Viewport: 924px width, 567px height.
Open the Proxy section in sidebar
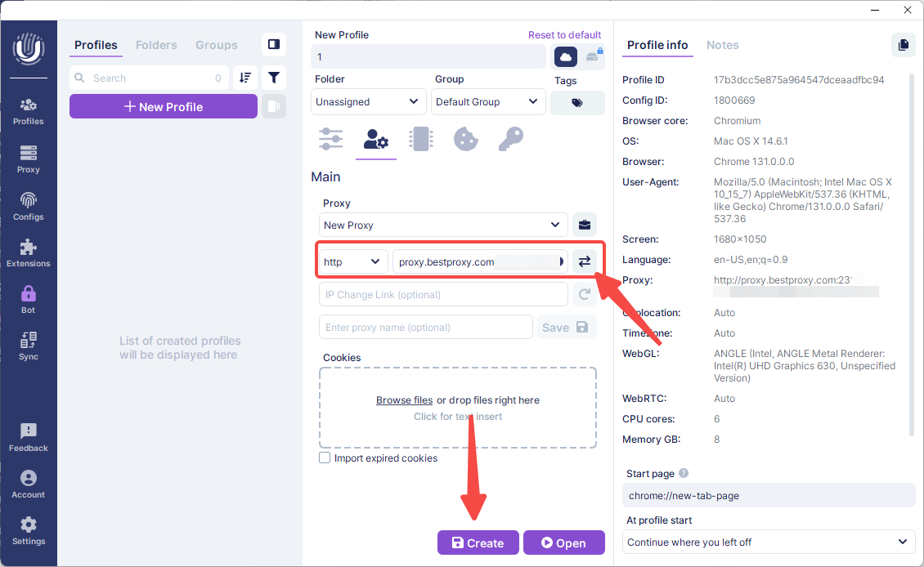[29, 158]
